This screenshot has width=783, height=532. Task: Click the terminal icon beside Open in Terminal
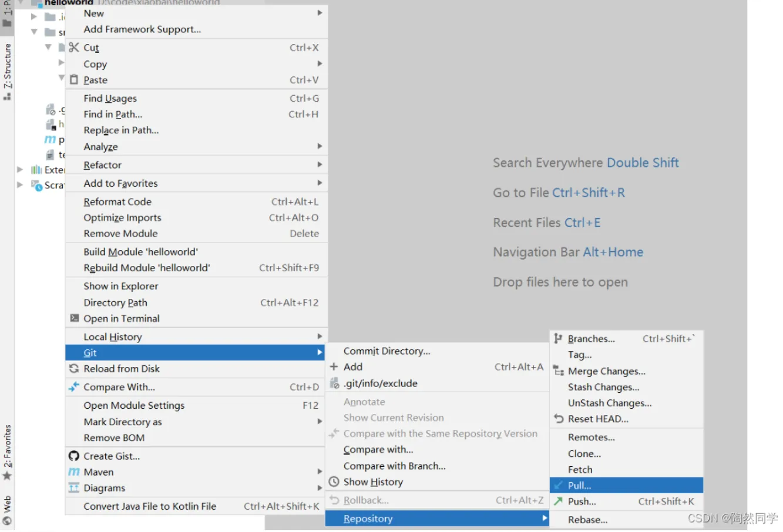tap(74, 318)
